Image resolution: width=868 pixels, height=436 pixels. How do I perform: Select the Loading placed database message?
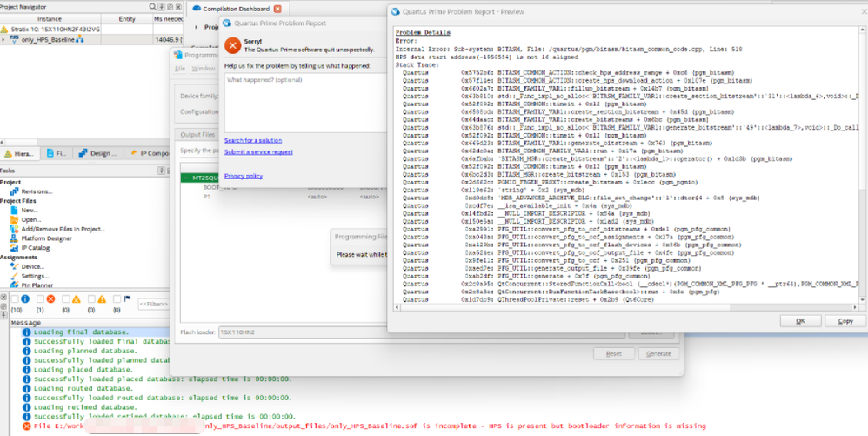(x=82, y=370)
